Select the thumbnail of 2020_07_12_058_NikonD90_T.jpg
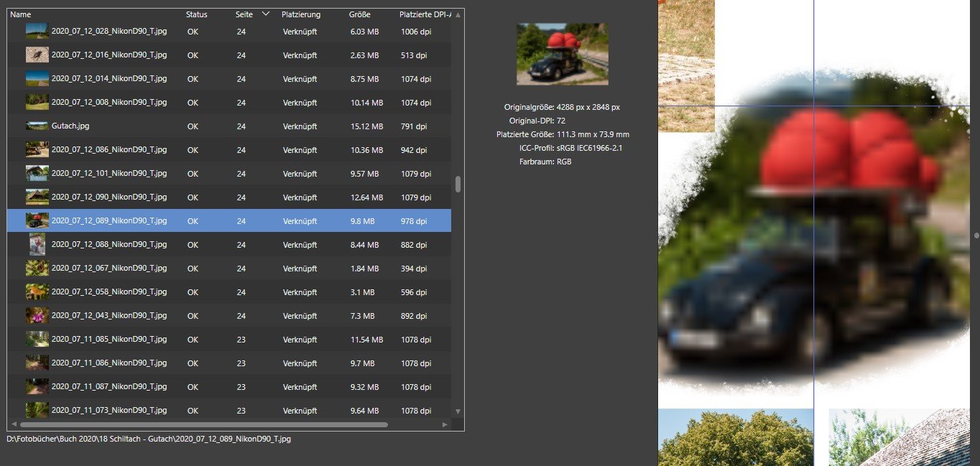Image resolution: width=980 pixels, height=466 pixels. coord(37,292)
